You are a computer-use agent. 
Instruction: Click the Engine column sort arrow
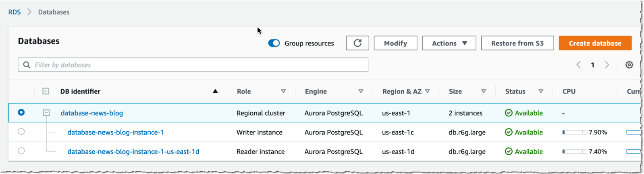361,91
